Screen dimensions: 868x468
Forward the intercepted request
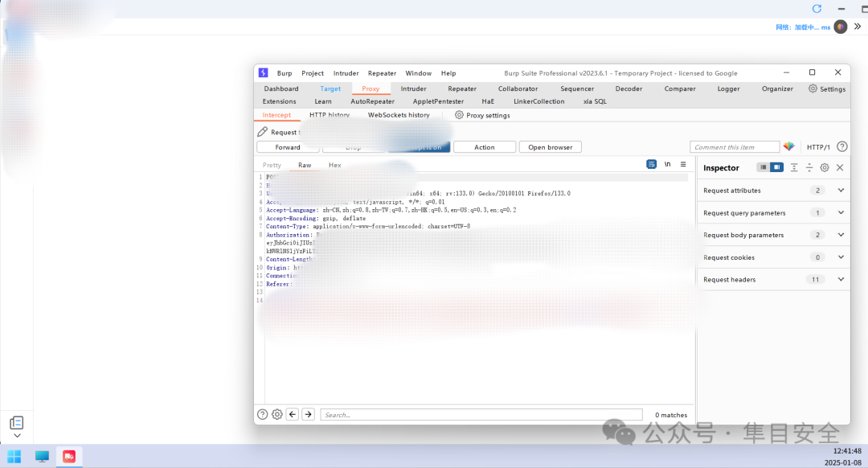(x=288, y=147)
